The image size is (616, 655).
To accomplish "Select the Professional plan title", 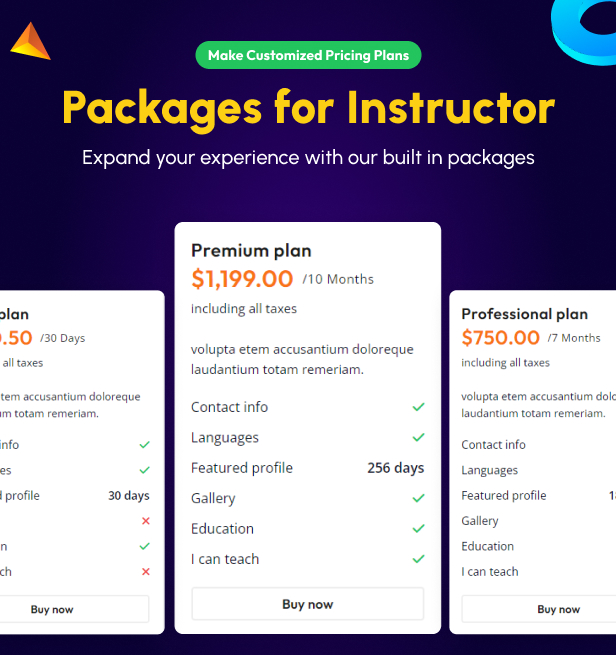I will (524, 314).
